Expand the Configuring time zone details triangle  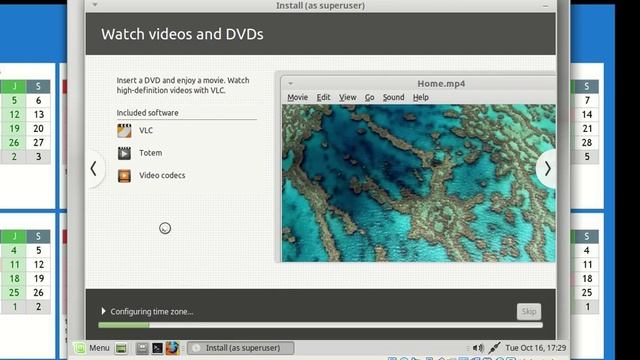click(103, 311)
